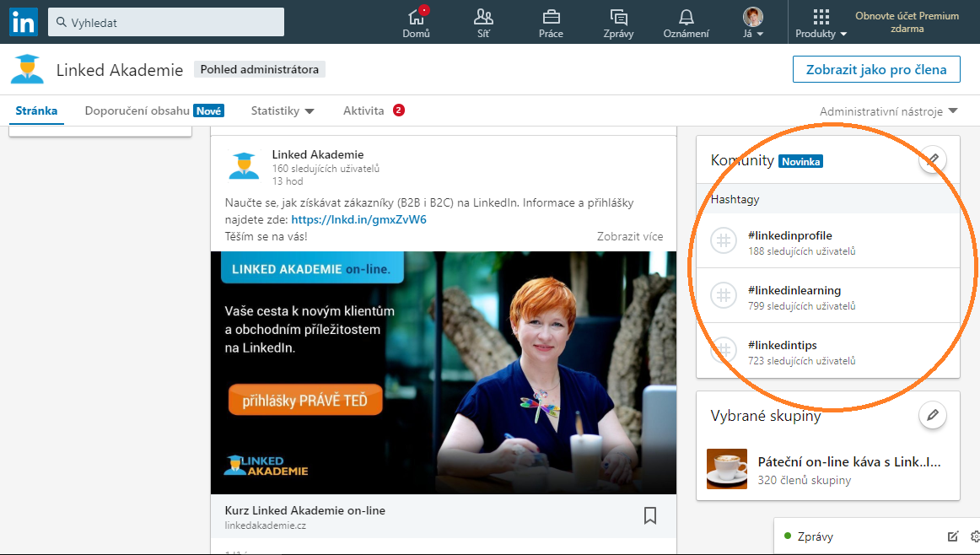Open Kurz Linked Akademie on-line title
The width and height of the screenshot is (980, 555).
(305, 510)
